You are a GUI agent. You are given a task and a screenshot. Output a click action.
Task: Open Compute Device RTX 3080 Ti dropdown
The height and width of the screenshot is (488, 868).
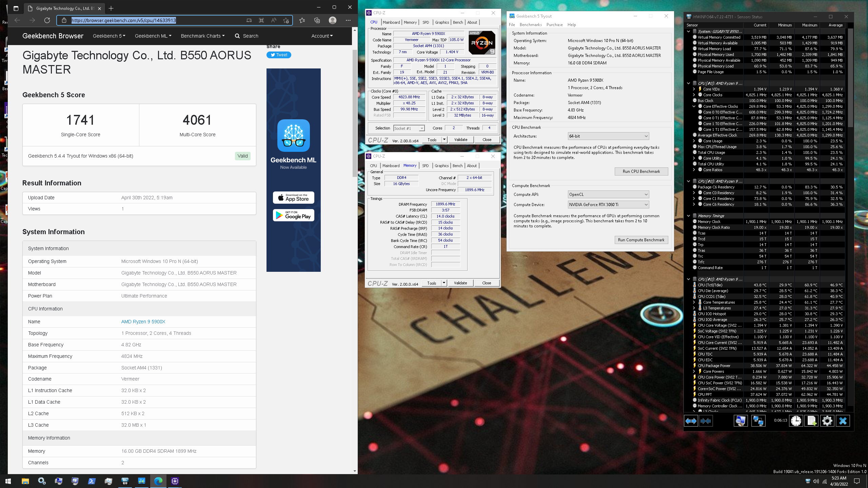coord(608,205)
